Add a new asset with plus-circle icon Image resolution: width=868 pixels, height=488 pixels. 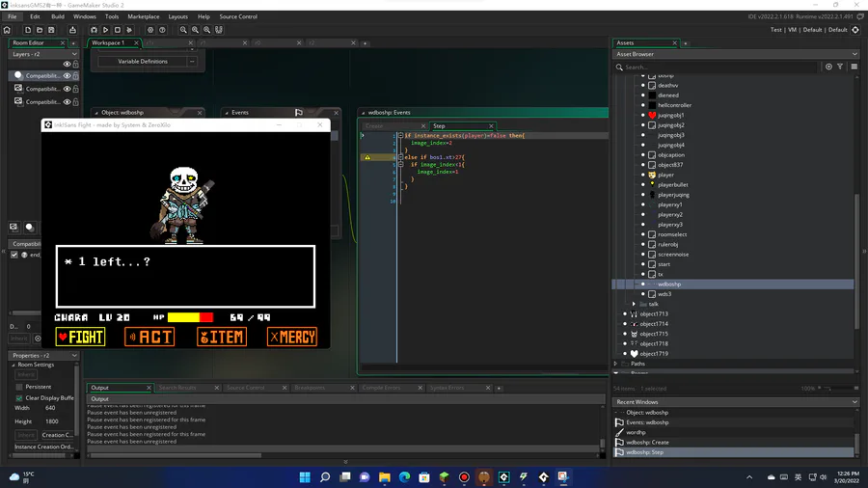point(828,67)
